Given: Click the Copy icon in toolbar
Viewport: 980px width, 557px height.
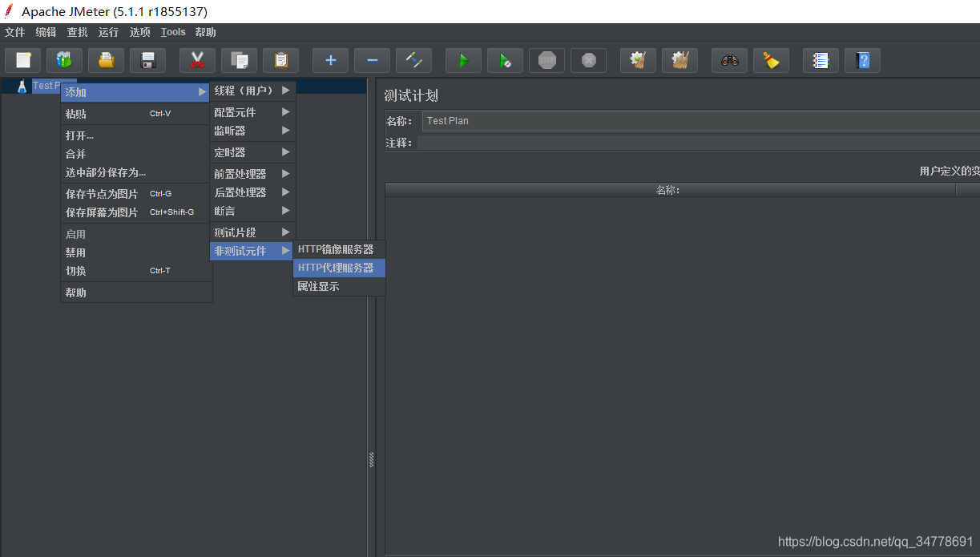Looking at the screenshot, I should pyautogui.click(x=239, y=60).
